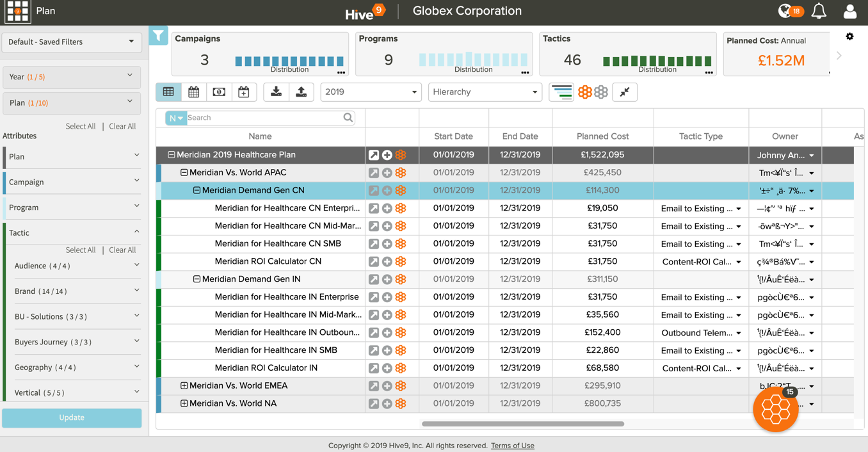This screenshot has height=452, width=868.
Task: Click Select All above Attributes
Action: tap(81, 127)
